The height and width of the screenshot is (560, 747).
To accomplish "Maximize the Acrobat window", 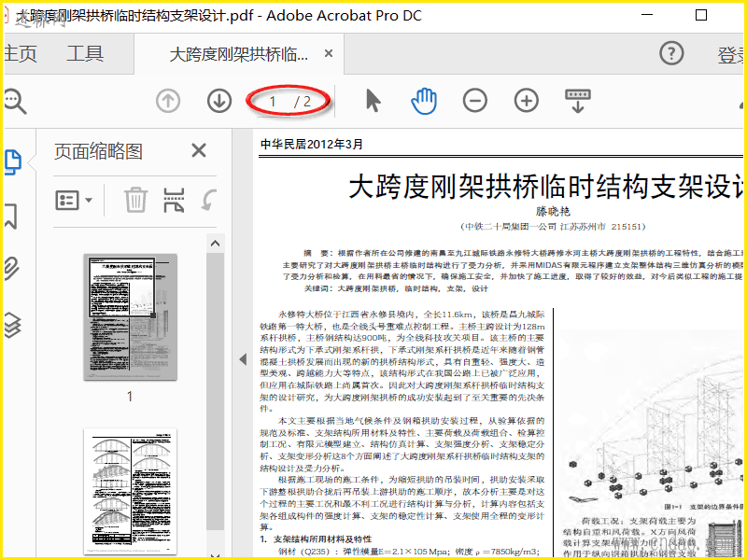I will click(701, 15).
